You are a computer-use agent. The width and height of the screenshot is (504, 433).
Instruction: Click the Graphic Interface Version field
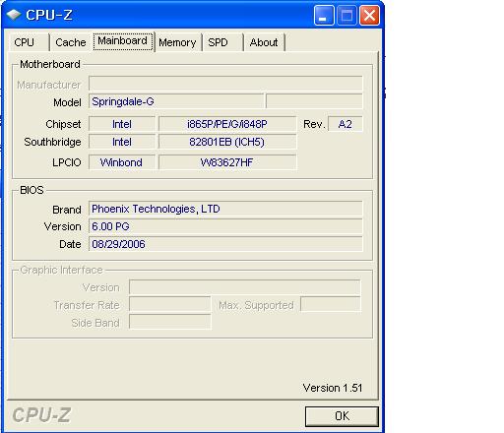tap(245, 287)
